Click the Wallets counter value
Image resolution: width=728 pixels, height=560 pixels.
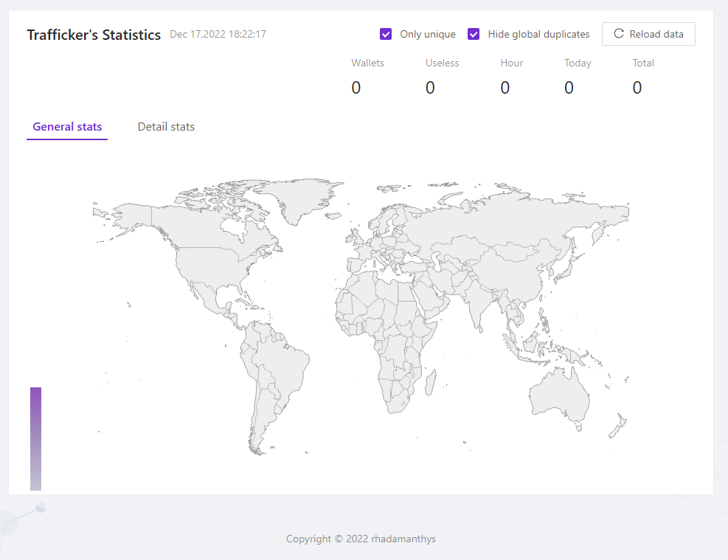tap(356, 88)
